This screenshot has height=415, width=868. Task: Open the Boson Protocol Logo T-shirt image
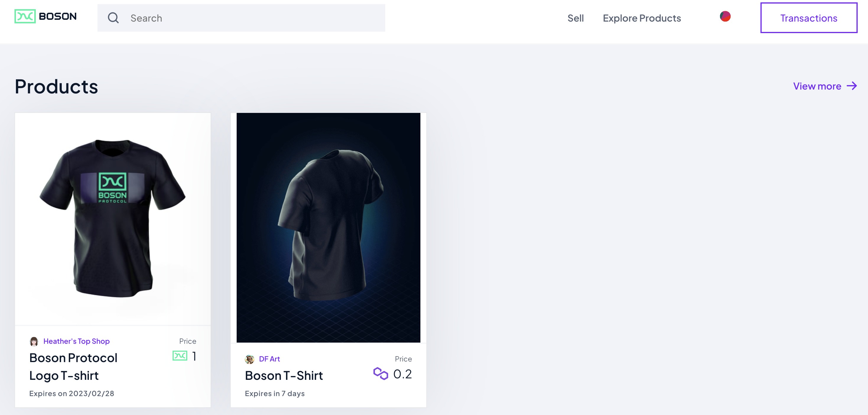[113, 218]
